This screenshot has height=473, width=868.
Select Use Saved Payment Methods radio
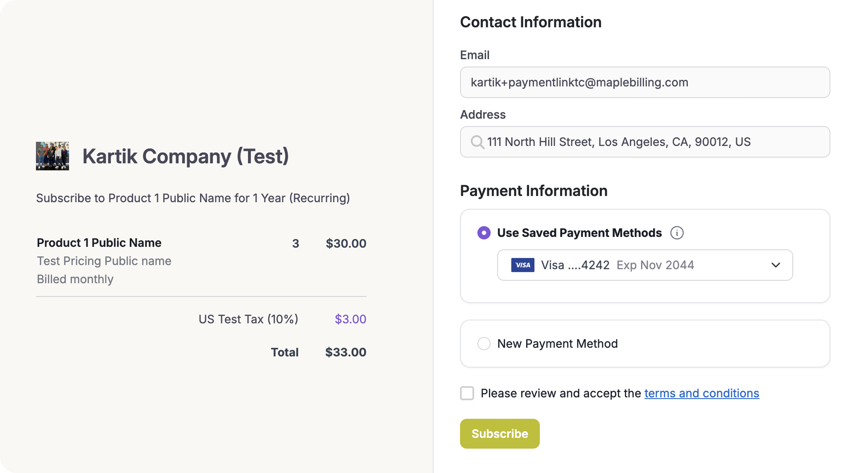coord(484,233)
